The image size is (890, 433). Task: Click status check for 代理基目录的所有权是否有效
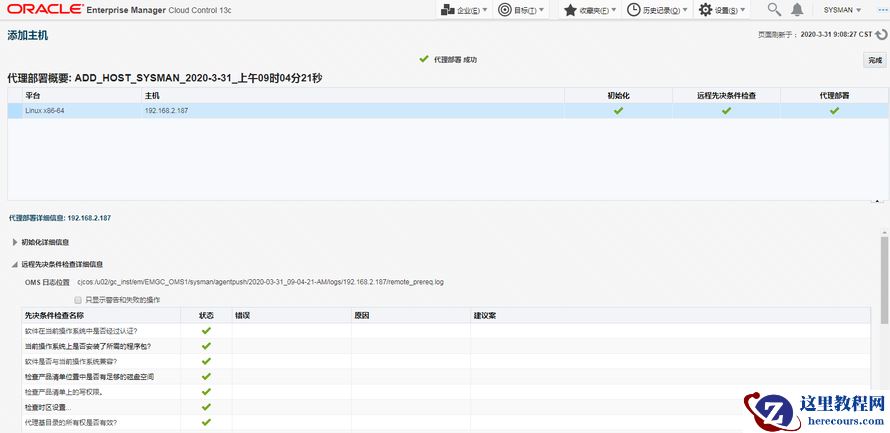tap(206, 422)
